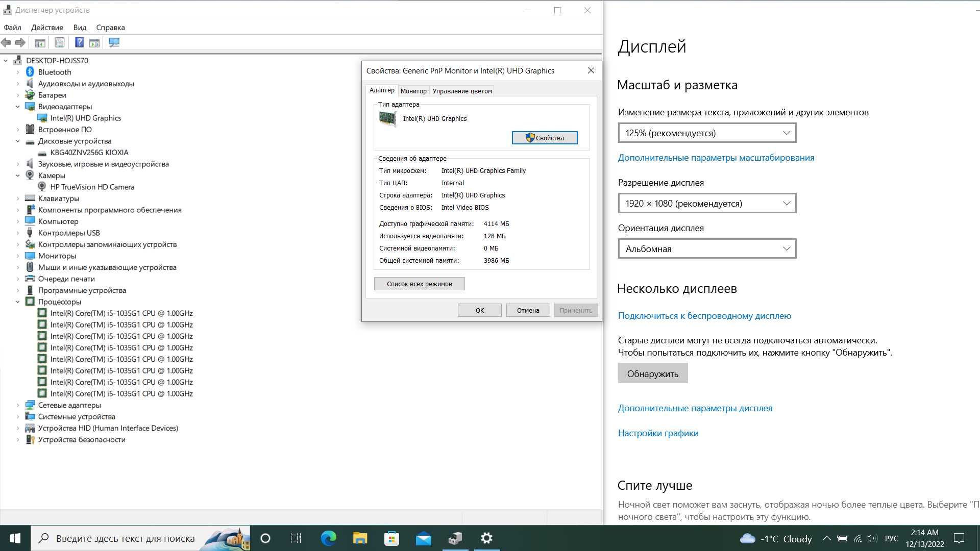
Task: Click the РУС language indicator
Action: (892, 538)
